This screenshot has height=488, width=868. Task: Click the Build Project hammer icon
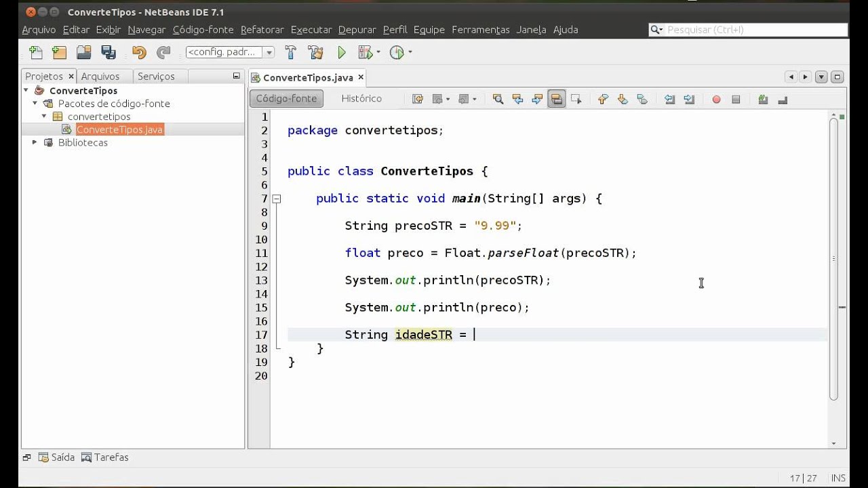291,52
